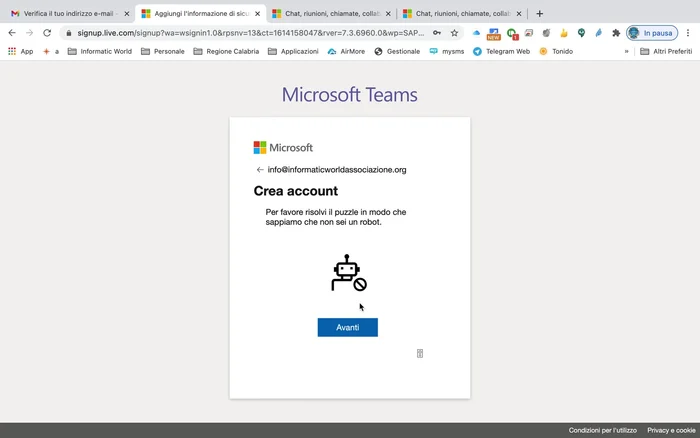This screenshot has height=438, width=700.
Task: Open the Tonido bookmark
Action: pyautogui.click(x=556, y=51)
